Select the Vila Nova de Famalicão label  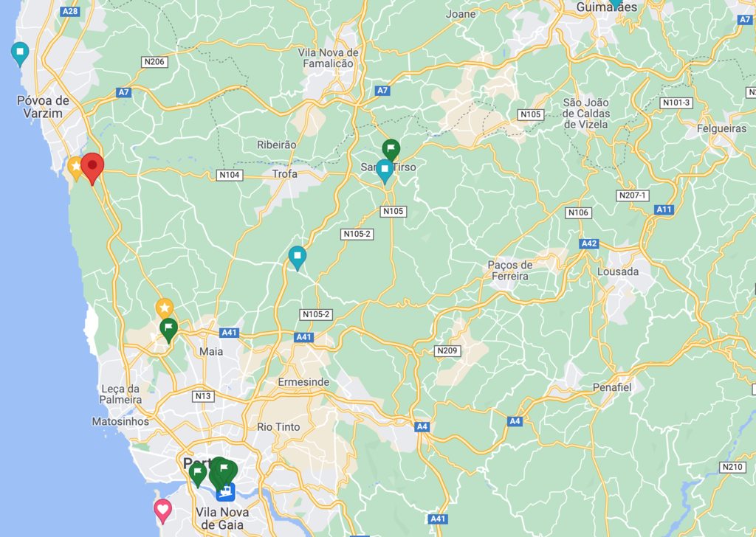[x=328, y=58]
